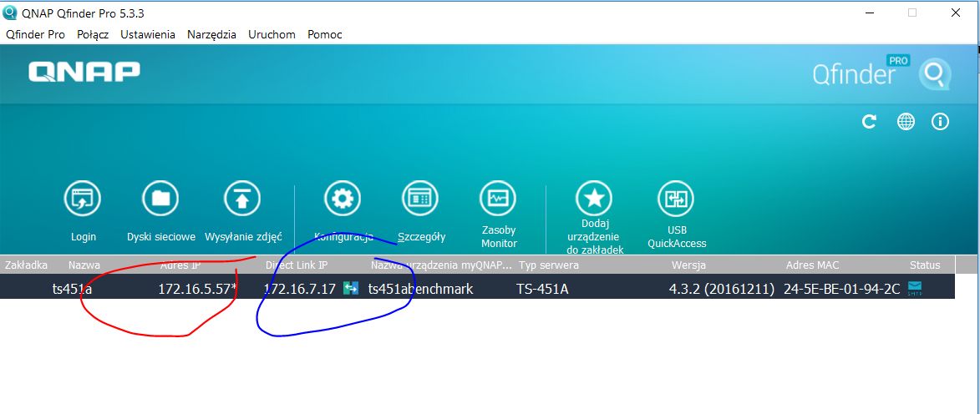Sort by the Adres MAC column header

[813, 265]
